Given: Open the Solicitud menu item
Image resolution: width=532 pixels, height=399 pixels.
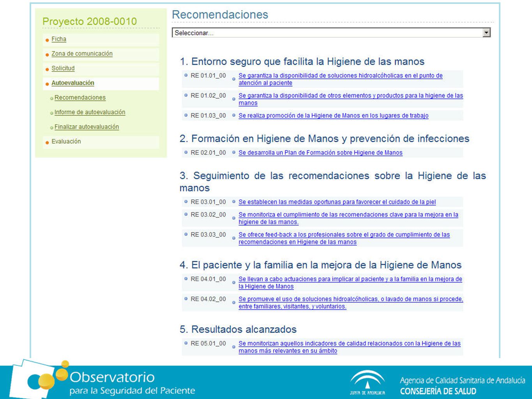Looking at the screenshot, I should pos(63,68).
